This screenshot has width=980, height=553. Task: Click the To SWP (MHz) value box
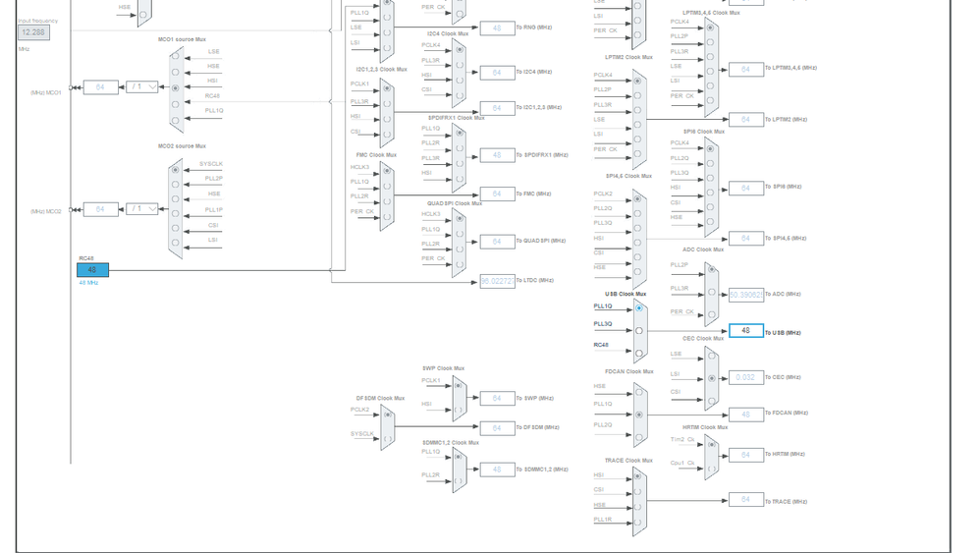pyautogui.click(x=498, y=398)
